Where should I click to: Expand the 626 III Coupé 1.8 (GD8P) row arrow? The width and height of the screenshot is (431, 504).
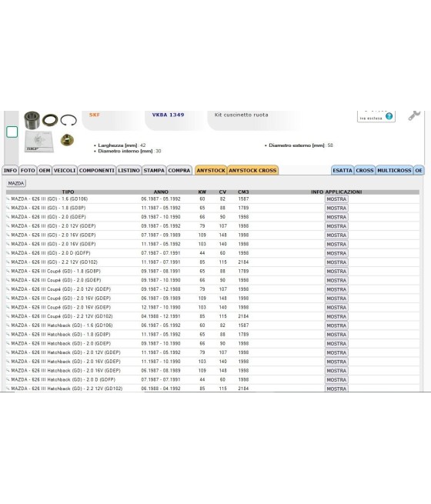[x=8, y=272]
